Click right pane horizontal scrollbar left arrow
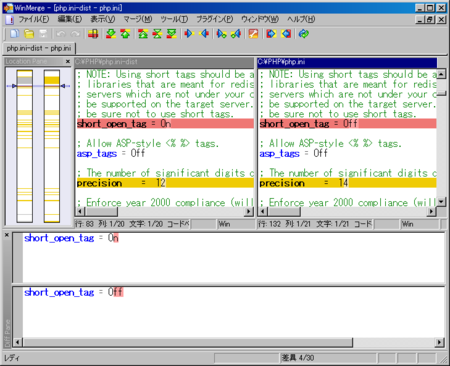 pos(263,211)
